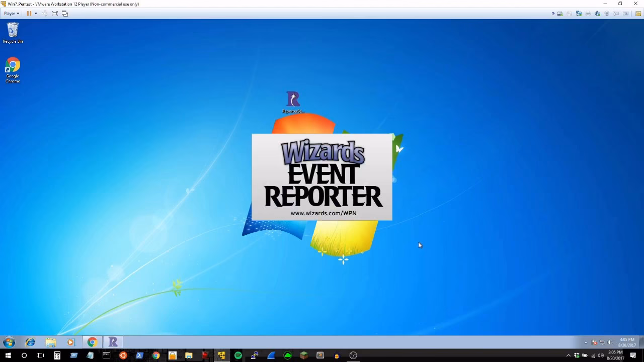The width and height of the screenshot is (644, 362).
Task: Switch VMware to Unity mode
Action: coord(65,14)
